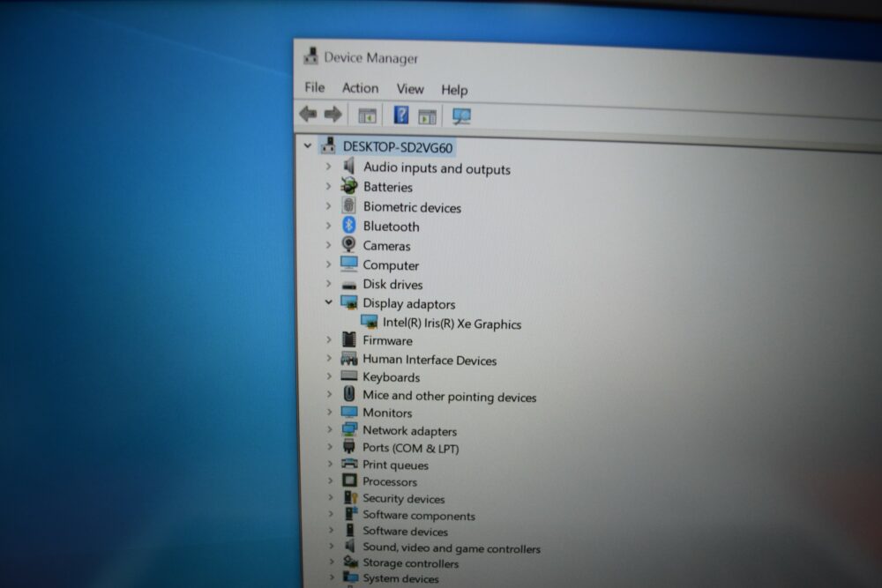Image resolution: width=882 pixels, height=588 pixels.
Task: Click the Back arrow toolbar button
Action: click(308, 114)
